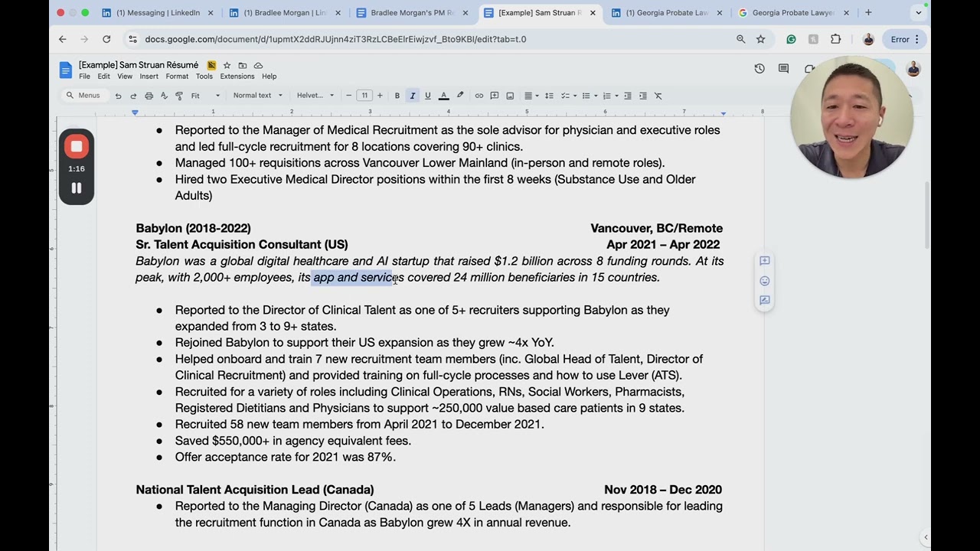Open the Insert menu
The width and height of the screenshot is (980, 551).
point(149,77)
